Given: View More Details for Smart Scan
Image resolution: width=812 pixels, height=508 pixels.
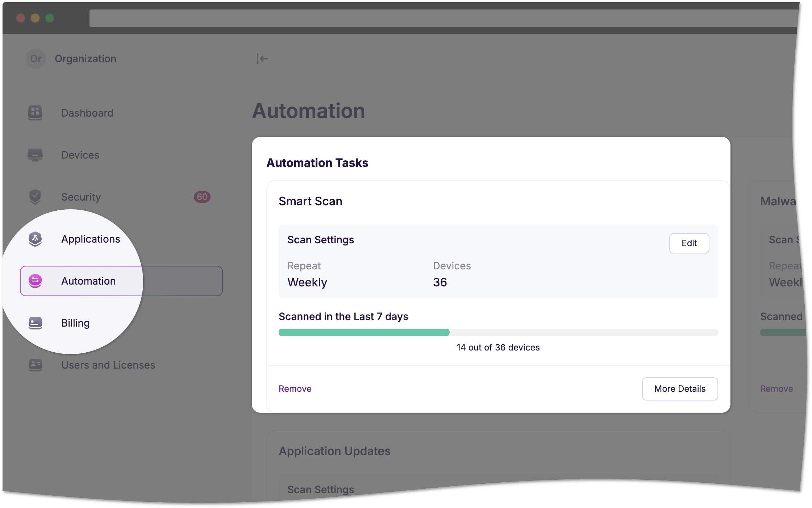Looking at the screenshot, I should 680,389.
